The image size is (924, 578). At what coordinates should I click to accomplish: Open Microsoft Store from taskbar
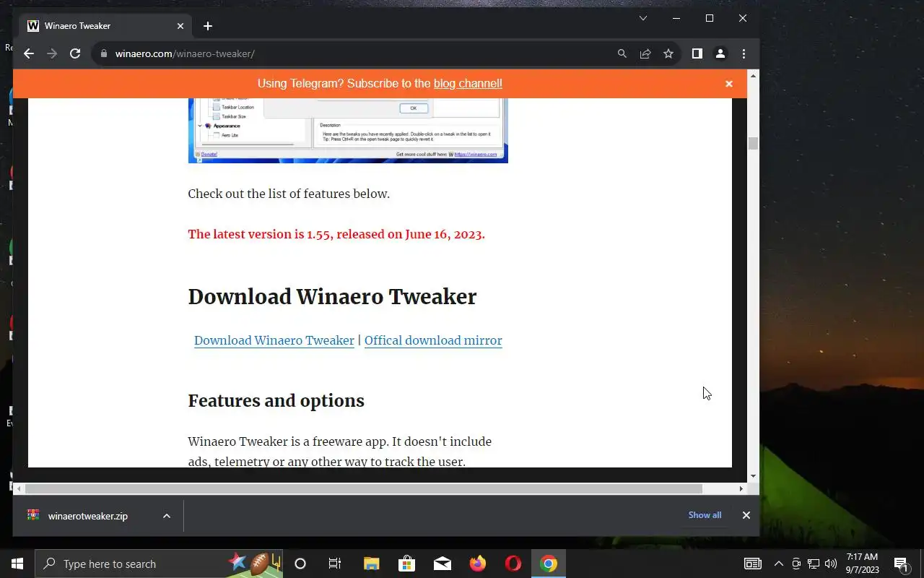pyautogui.click(x=406, y=564)
